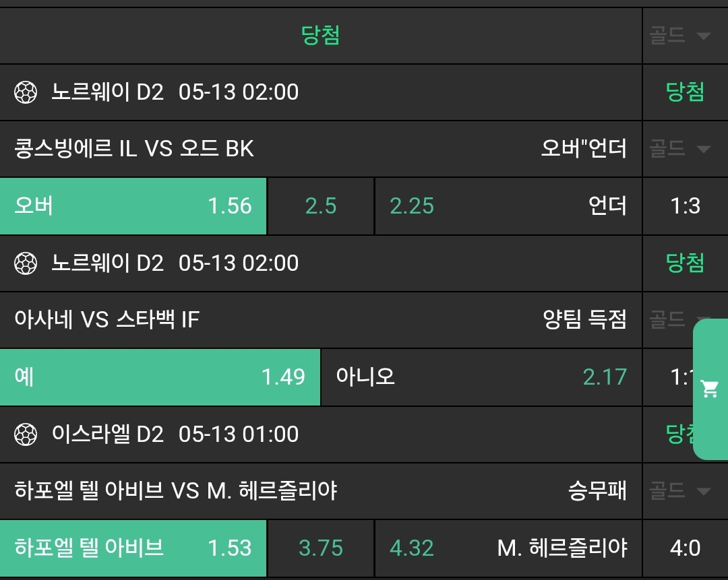728x580 pixels.
Task: Click the 4:0 score result
Action: (685, 548)
